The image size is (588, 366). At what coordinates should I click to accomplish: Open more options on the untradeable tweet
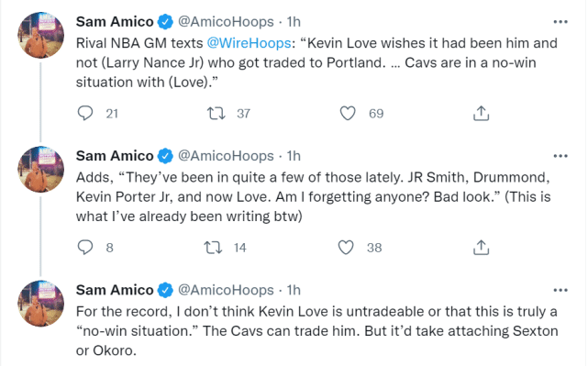pos(560,290)
